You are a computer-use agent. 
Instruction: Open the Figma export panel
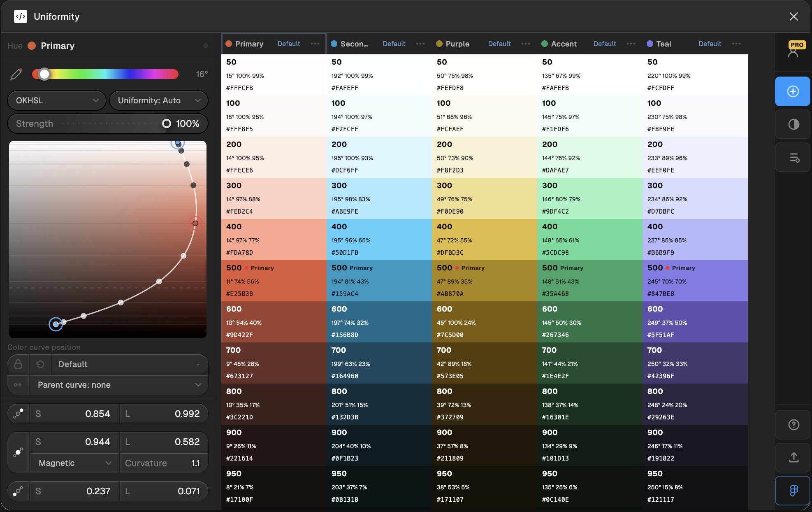(793, 491)
